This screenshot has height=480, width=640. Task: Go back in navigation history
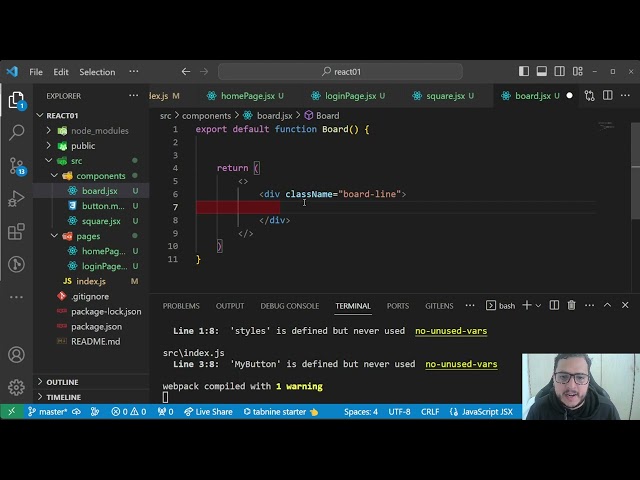(186, 72)
